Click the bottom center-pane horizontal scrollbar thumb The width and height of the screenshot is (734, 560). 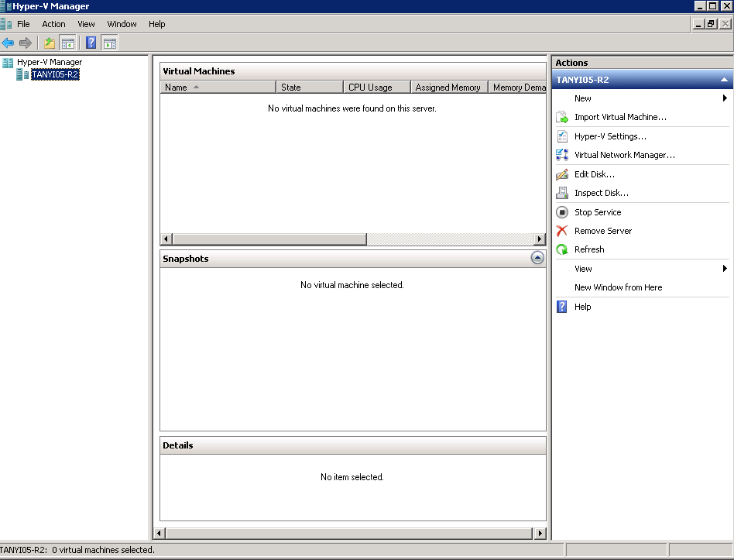click(x=349, y=534)
